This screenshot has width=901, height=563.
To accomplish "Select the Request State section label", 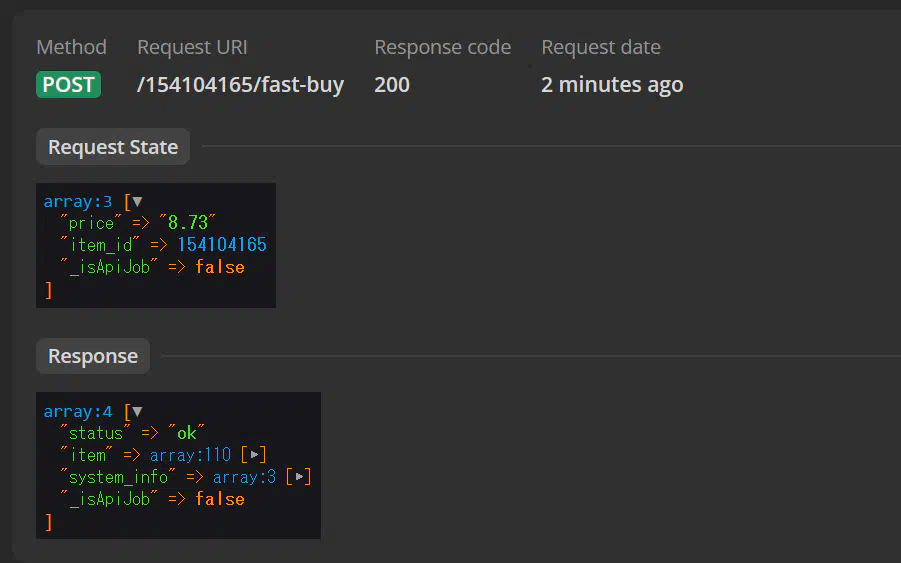I will tap(113, 147).
